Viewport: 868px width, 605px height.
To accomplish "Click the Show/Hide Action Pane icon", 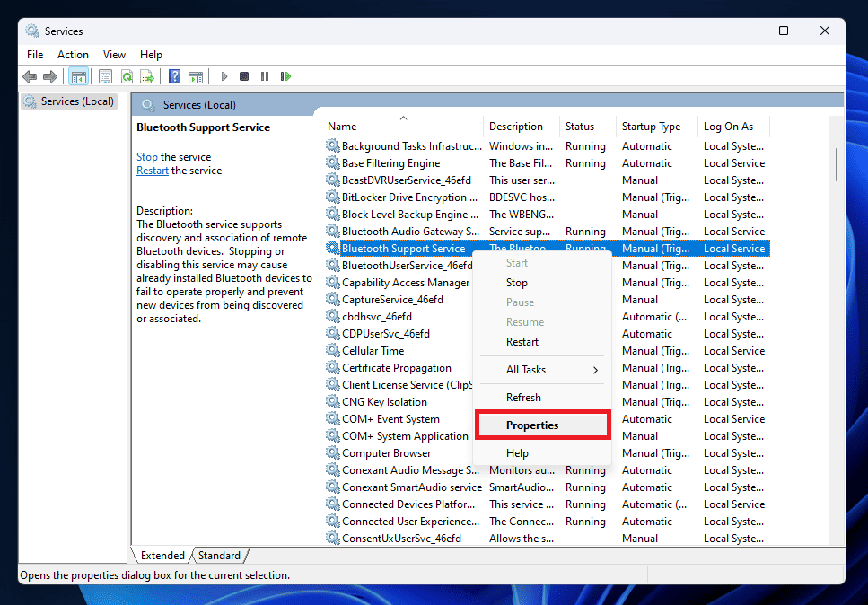I will coord(196,76).
